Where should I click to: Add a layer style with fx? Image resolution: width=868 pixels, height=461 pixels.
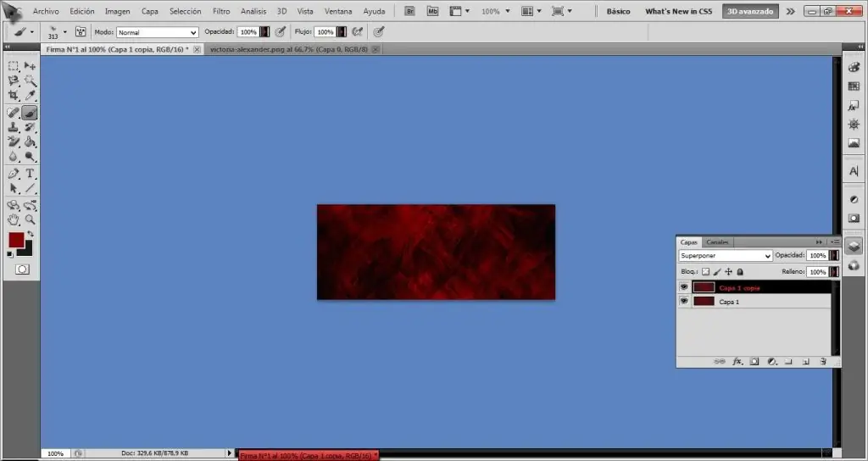point(737,361)
